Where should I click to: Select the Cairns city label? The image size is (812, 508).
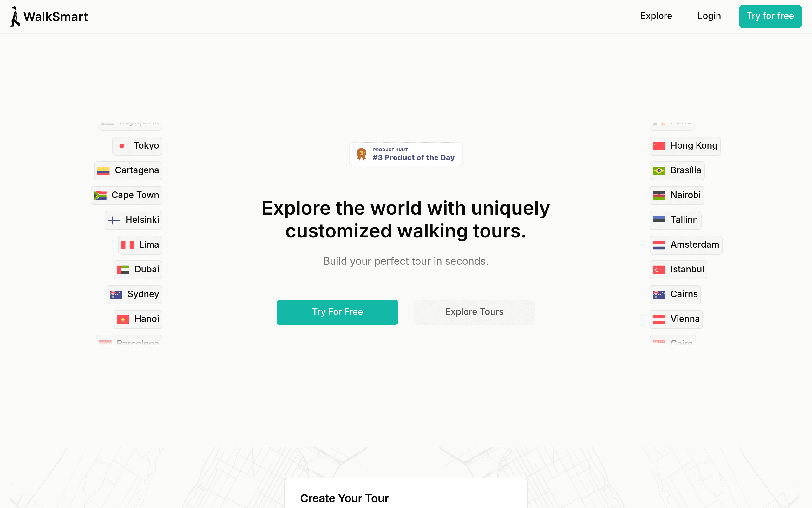click(x=684, y=294)
